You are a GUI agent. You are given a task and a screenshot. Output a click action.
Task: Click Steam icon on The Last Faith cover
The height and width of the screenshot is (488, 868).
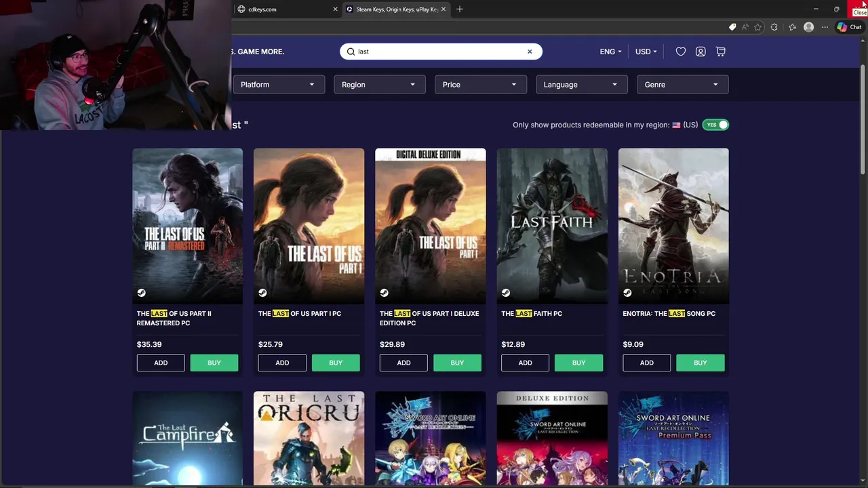[x=506, y=293]
